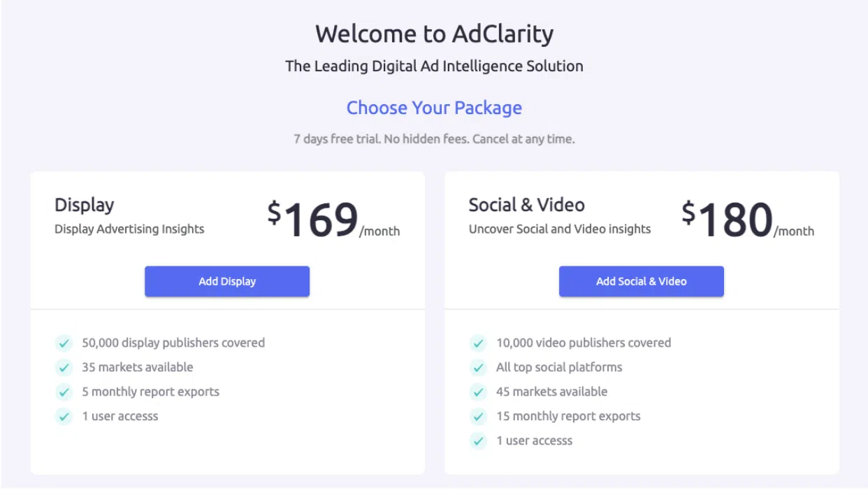Click the Social & Video package title
This screenshot has height=495, width=868.
tap(526, 205)
